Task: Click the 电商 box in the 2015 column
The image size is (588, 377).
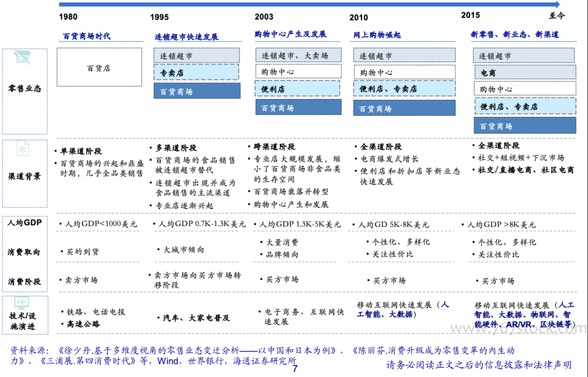Action: coord(525,72)
